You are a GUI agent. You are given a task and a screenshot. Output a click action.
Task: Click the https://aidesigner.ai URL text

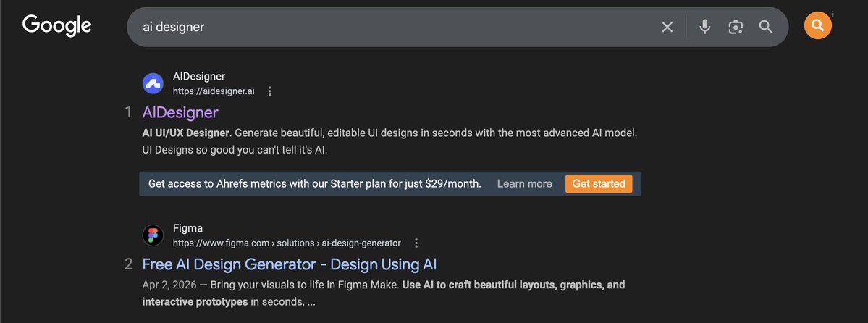(214, 91)
